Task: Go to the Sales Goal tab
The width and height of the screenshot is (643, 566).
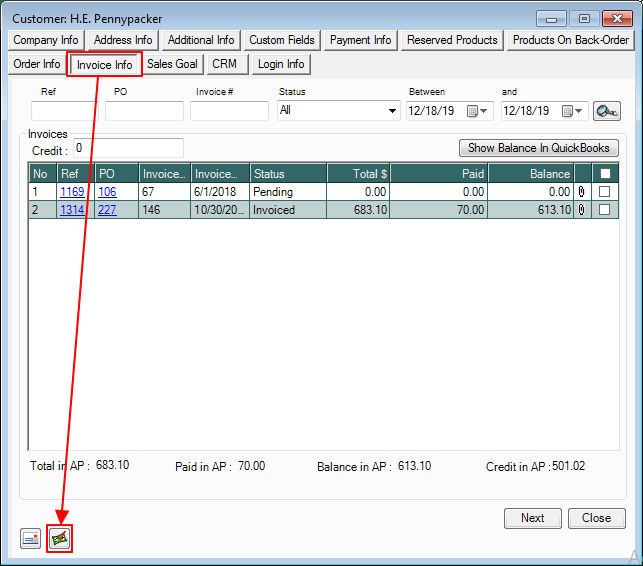Action: (x=173, y=64)
